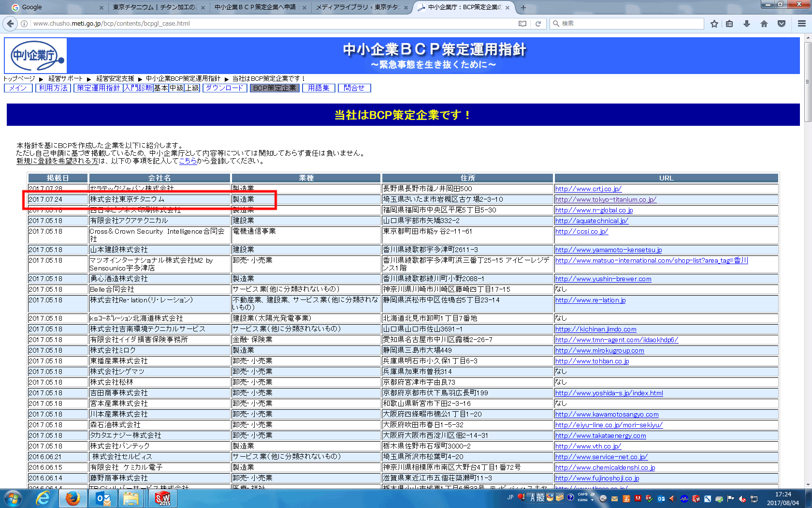This screenshot has width=812, height=508.
Task: Open SolidWorks 2015 from the taskbar
Action: [162, 498]
